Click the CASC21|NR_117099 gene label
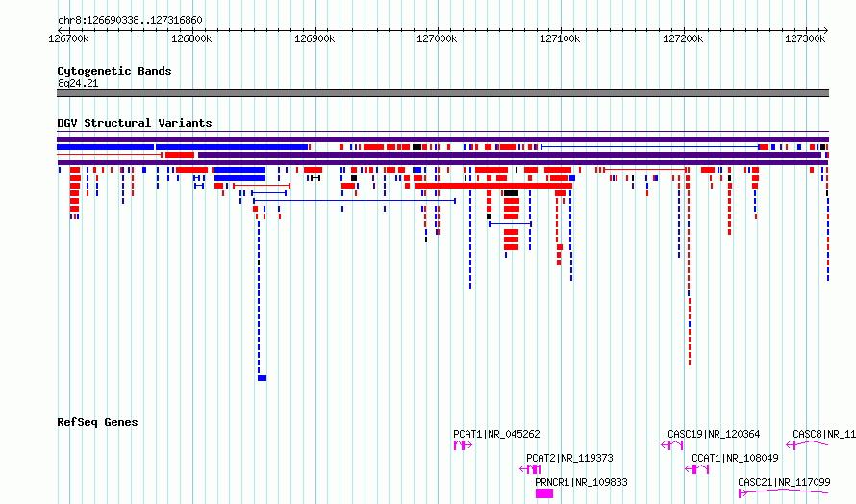The height and width of the screenshot is (504, 856). 784,482
